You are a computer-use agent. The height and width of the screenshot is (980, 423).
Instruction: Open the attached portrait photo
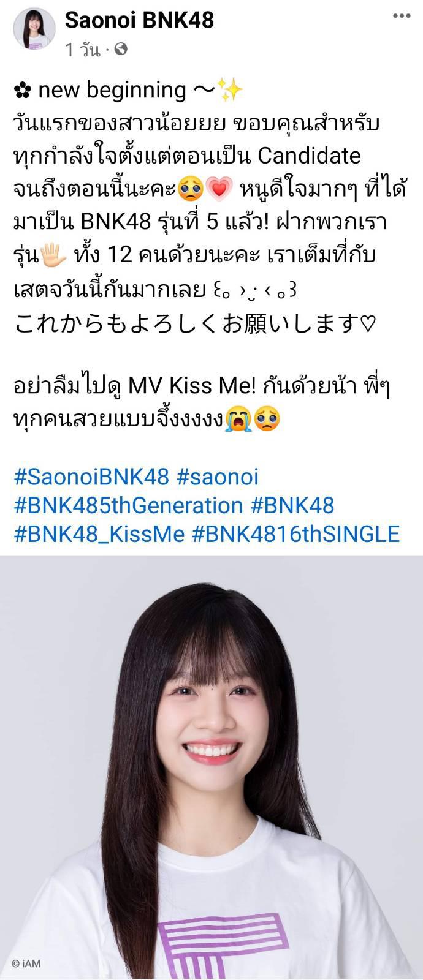coord(211,767)
